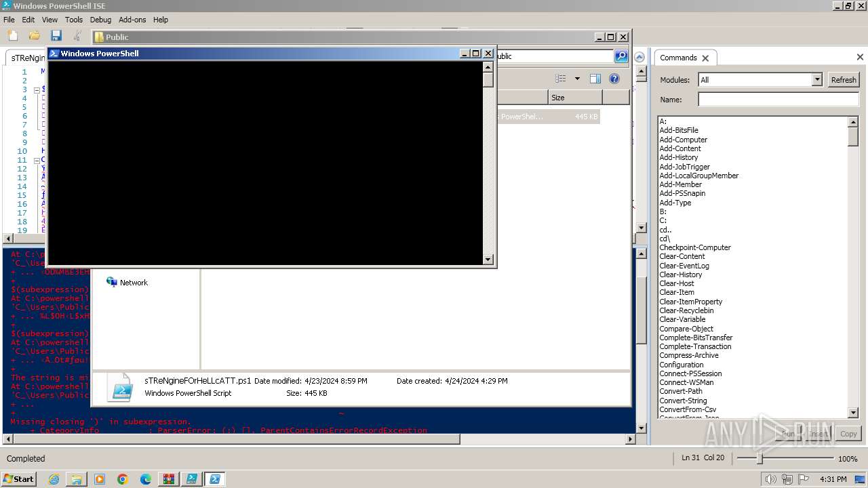The height and width of the screenshot is (488, 868).
Task: Open a script with the folder icon
Action: (x=34, y=36)
